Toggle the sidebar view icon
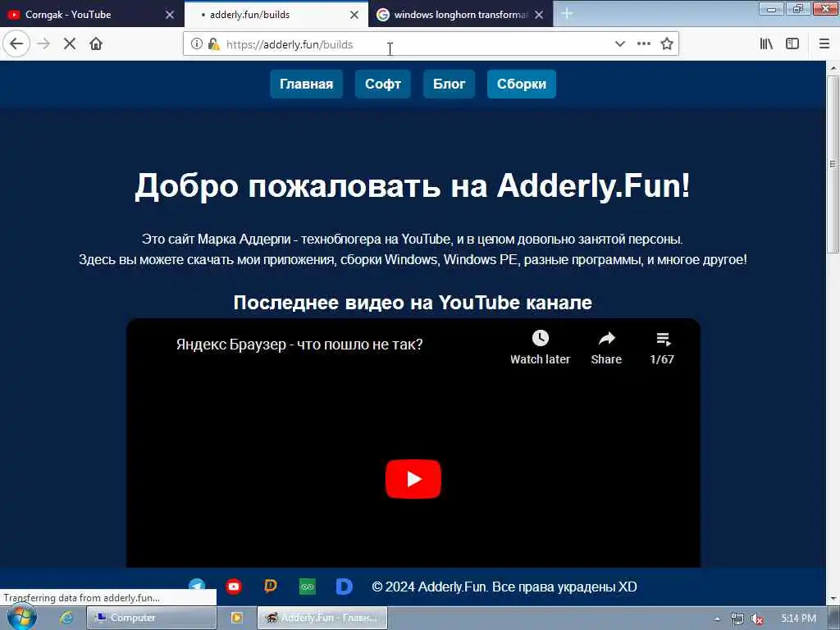840x630 pixels. tap(792, 44)
